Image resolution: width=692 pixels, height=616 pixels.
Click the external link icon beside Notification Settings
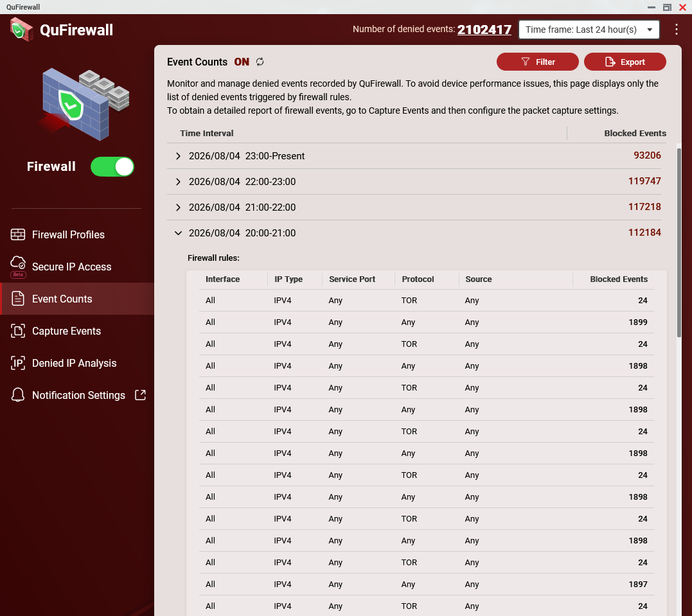click(140, 395)
